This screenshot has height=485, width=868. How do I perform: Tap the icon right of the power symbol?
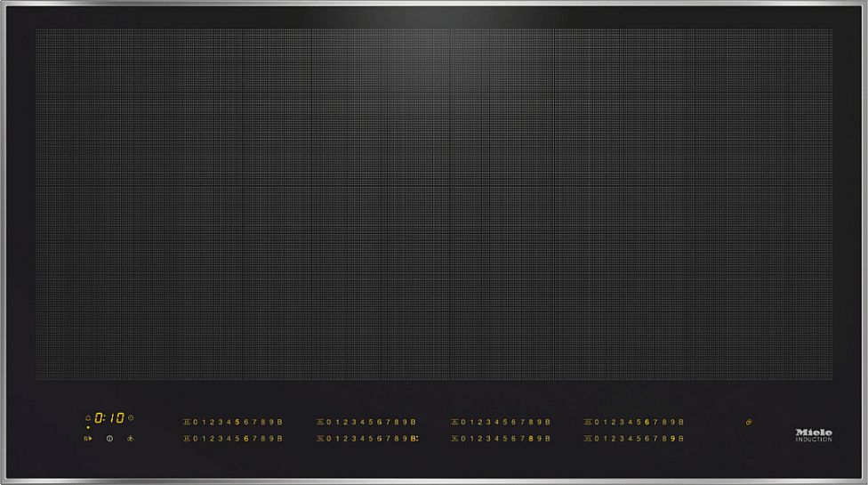(x=130, y=438)
